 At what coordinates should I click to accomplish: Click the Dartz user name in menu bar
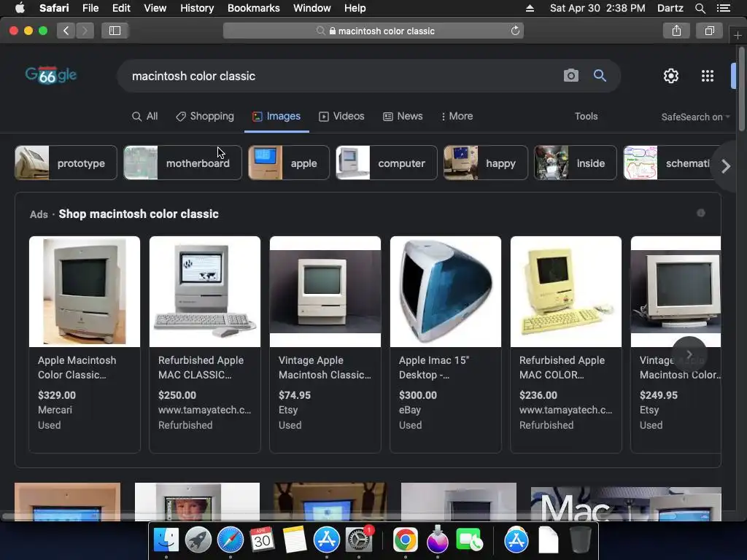point(670,8)
